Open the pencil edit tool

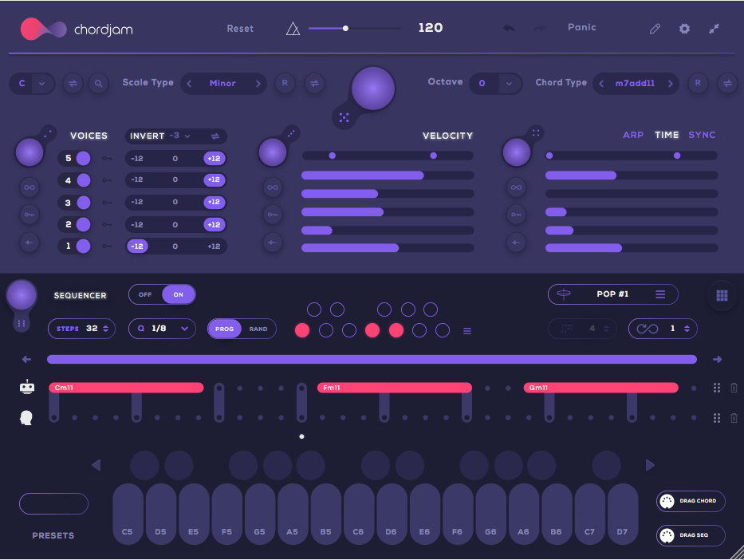coord(655,29)
